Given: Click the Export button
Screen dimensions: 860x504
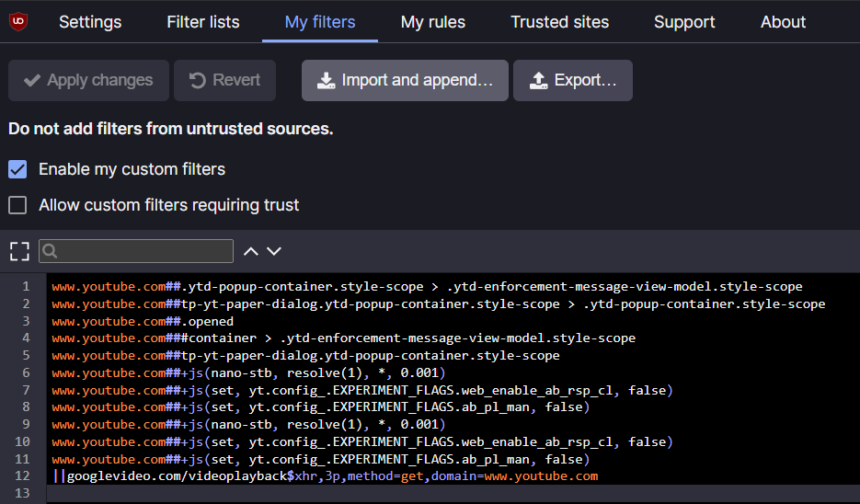Looking at the screenshot, I should pos(573,81).
